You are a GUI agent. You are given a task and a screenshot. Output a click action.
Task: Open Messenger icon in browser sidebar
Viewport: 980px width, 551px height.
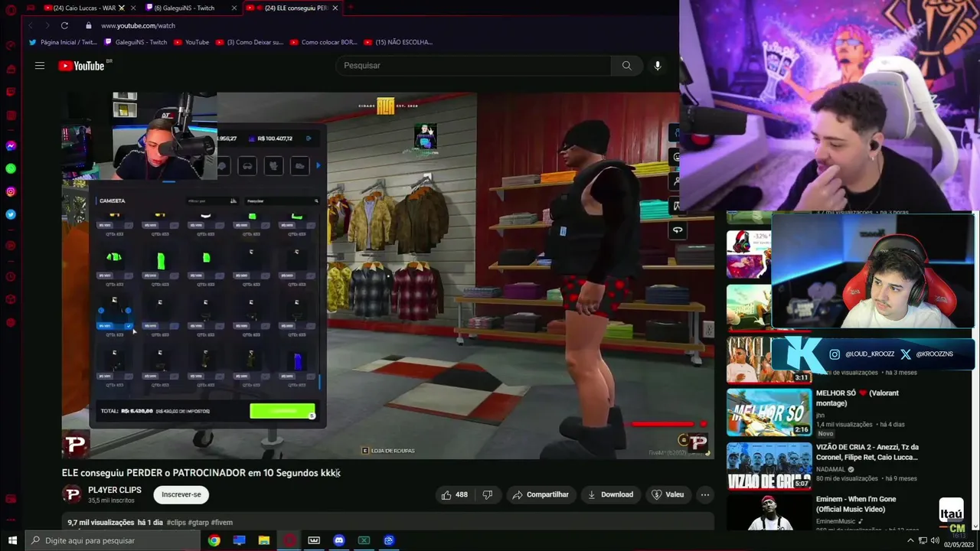coord(11,145)
